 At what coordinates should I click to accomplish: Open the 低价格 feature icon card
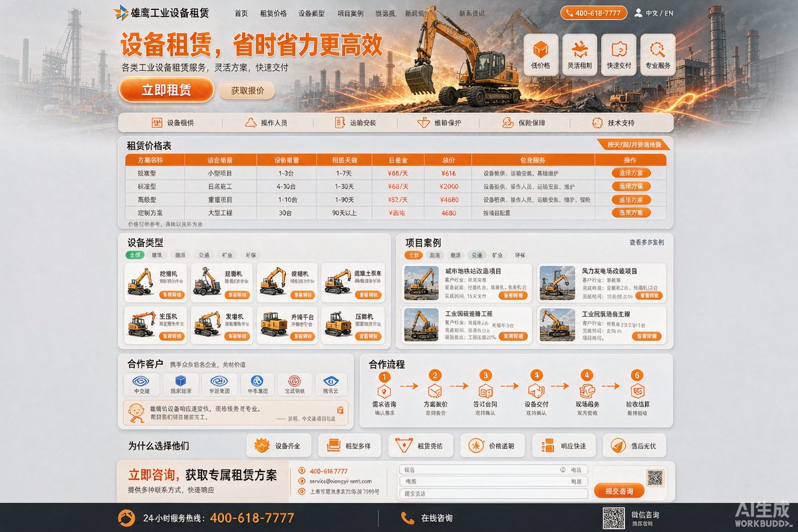point(541,53)
